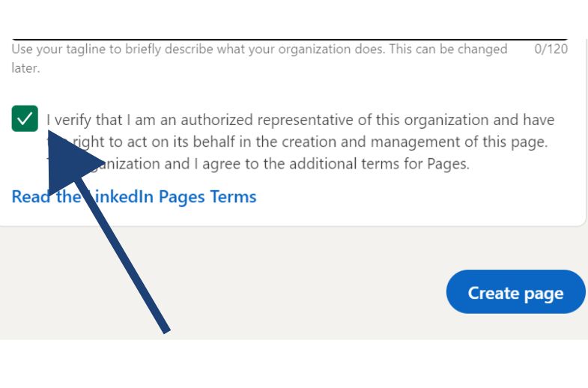The image size is (588, 388).
Task: Select the tagline helper text description
Action: (x=259, y=58)
